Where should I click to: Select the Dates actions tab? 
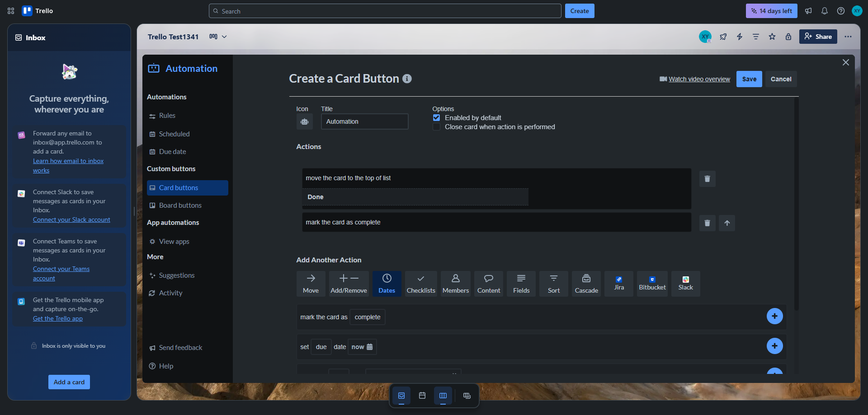[387, 284]
